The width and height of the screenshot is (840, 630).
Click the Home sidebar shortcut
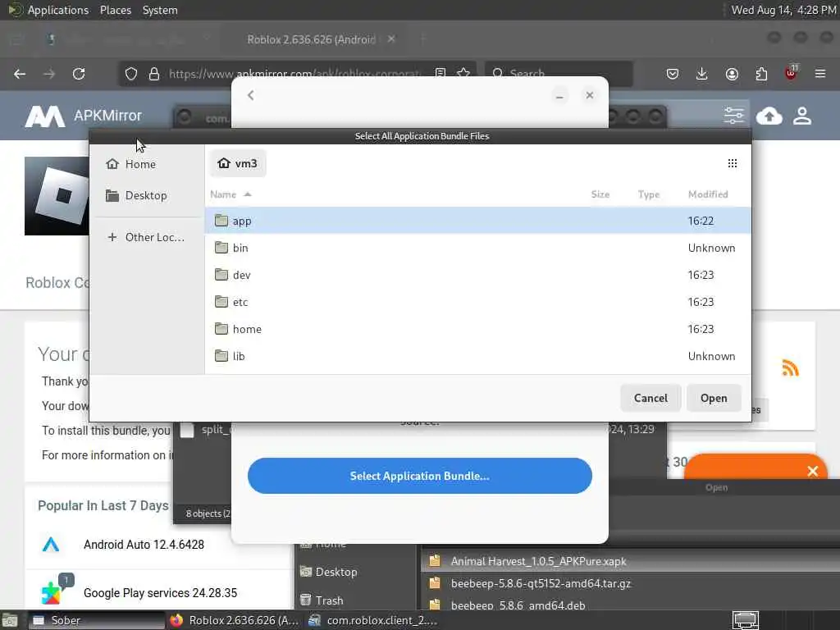pos(146,164)
